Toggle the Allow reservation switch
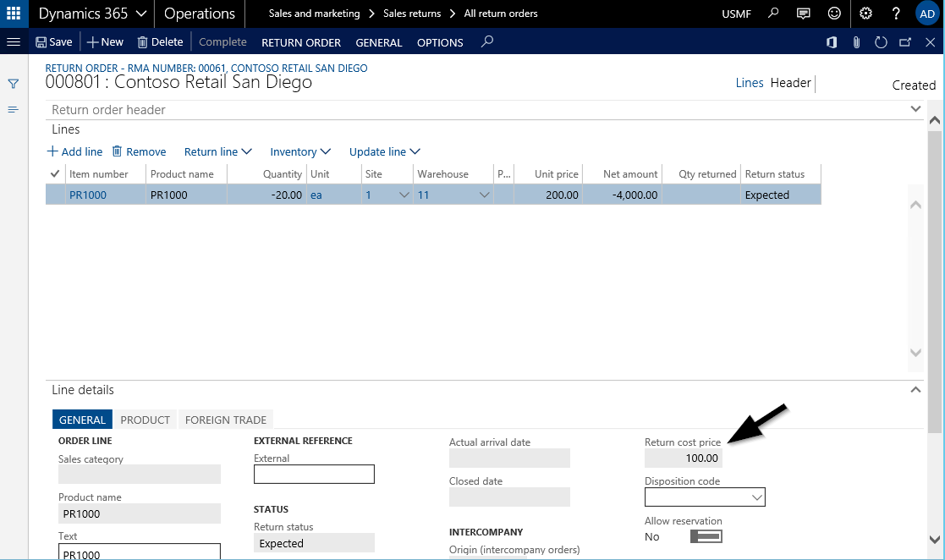This screenshot has width=945, height=560. click(706, 536)
